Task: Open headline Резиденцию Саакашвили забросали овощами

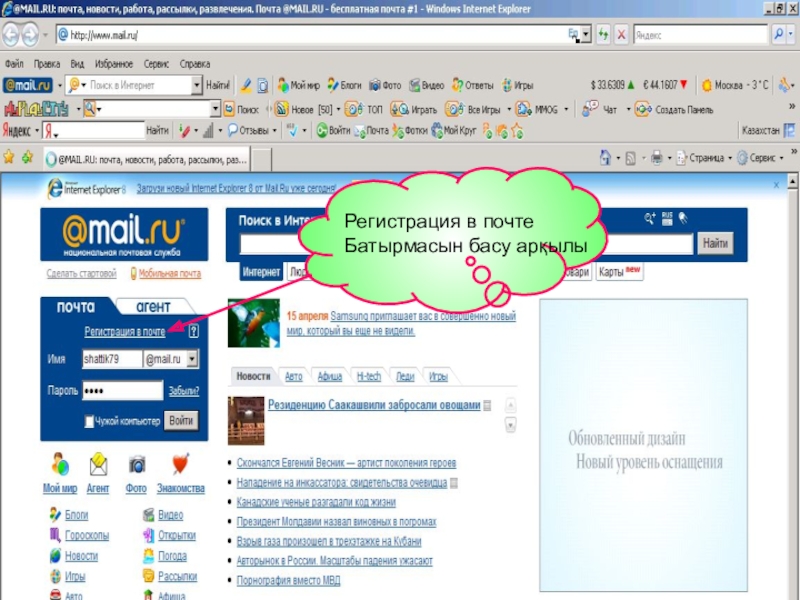Action: (x=374, y=405)
